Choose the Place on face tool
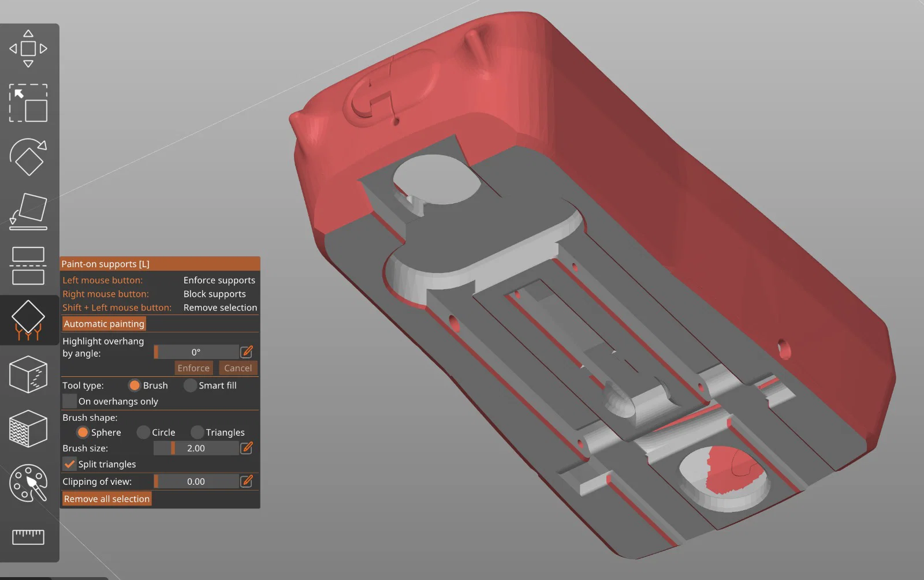 tap(28, 211)
